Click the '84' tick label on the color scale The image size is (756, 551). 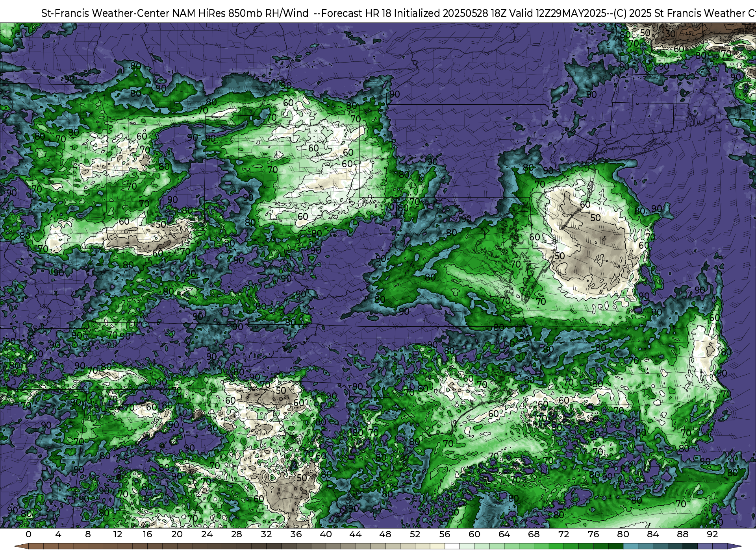tap(653, 534)
